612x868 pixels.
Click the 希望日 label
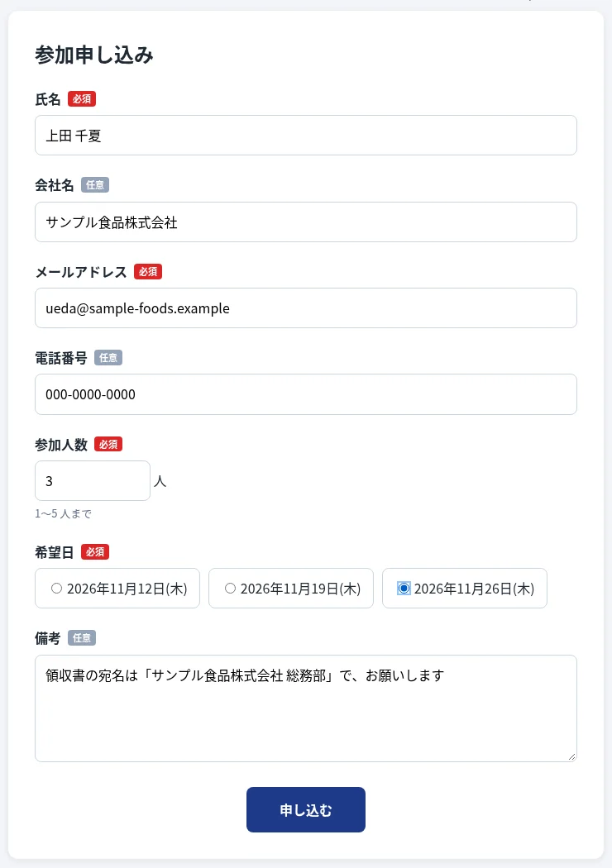[55, 552]
